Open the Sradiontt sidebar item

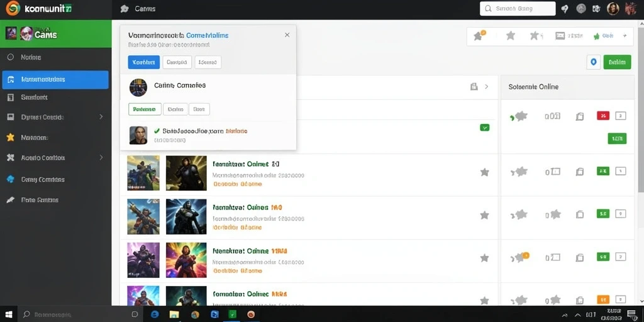click(55, 97)
